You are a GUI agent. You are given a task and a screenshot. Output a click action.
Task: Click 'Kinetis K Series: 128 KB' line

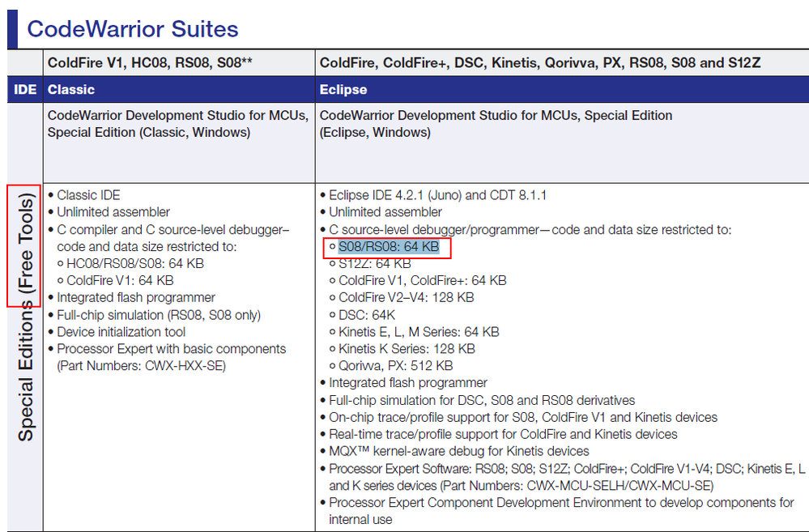point(407,349)
